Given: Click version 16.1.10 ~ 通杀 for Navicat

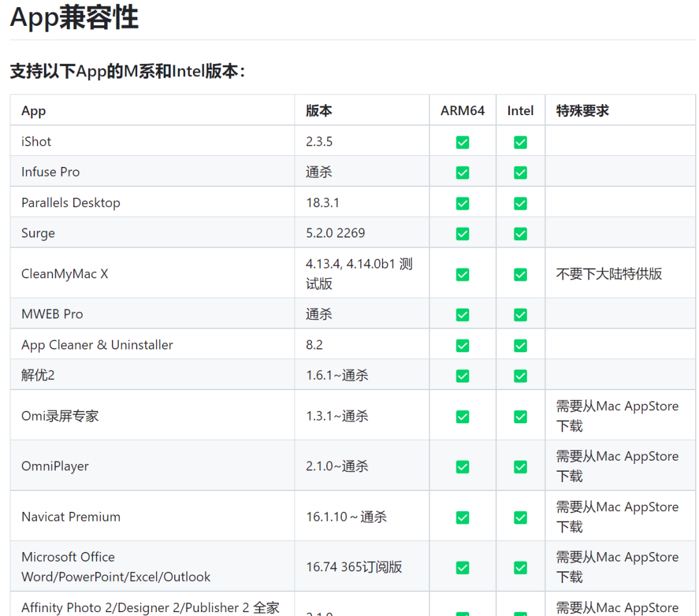Looking at the screenshot, I should pos(346,516).
